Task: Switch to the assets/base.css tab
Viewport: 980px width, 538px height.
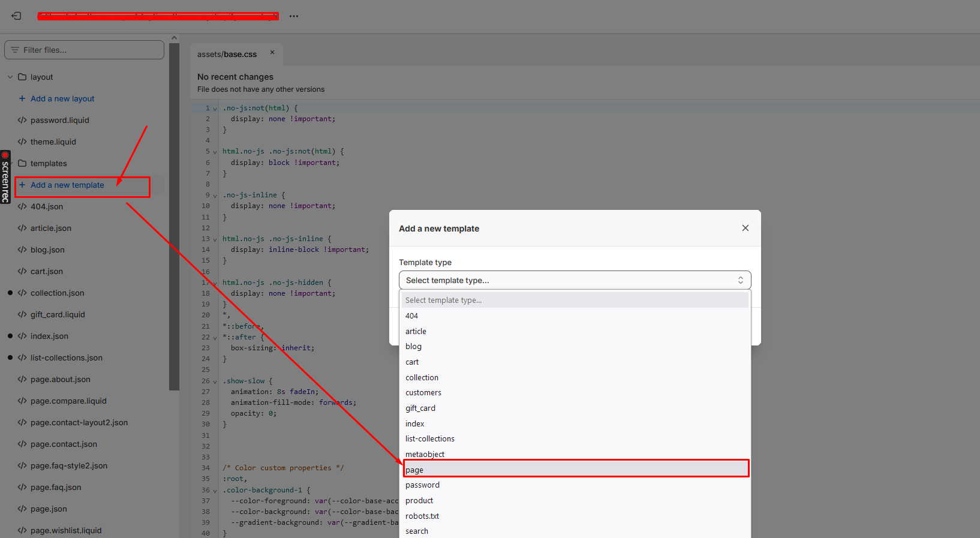Action: point(227,54)
